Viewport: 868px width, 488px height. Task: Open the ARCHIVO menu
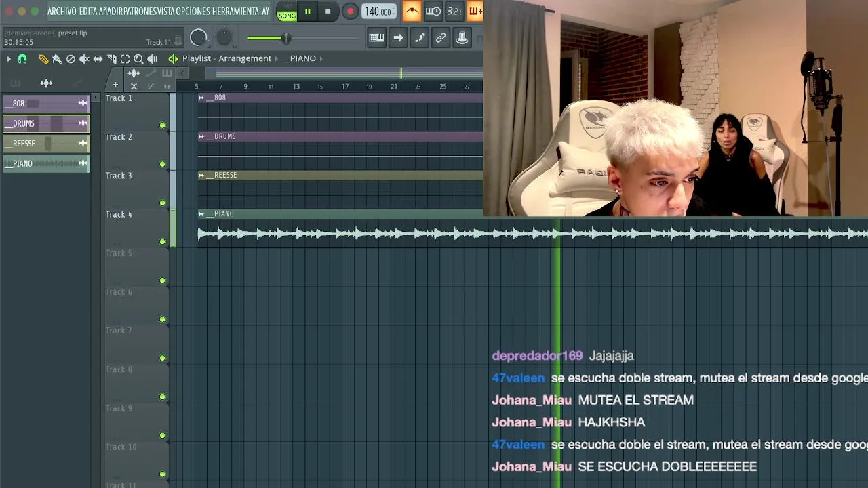(x=62, y=11)
